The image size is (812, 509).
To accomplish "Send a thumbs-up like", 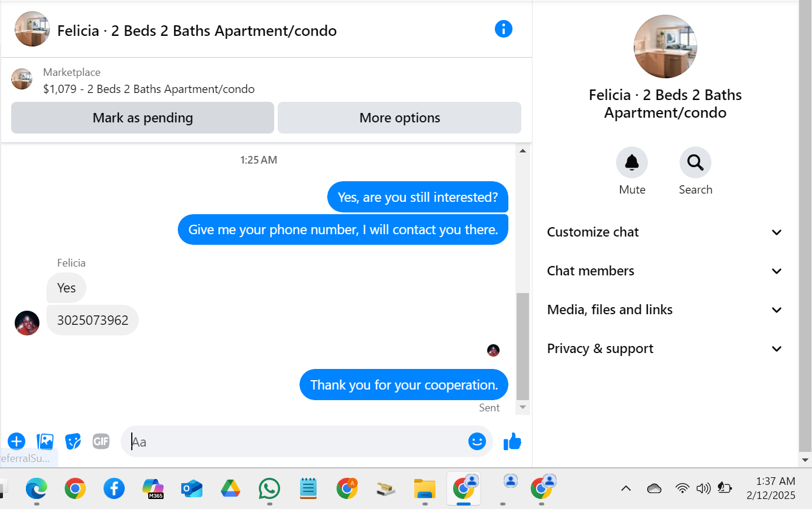I will pos(513,441).
